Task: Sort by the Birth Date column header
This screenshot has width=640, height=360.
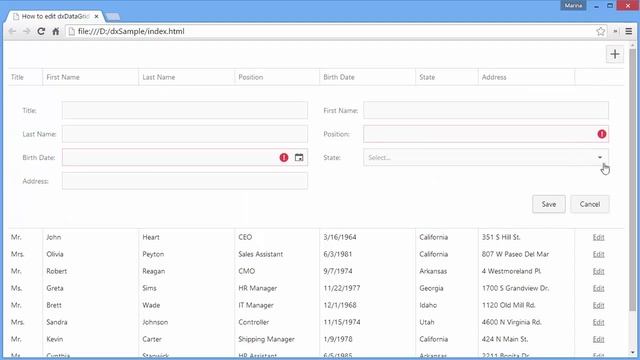Action: [x=367, y=77]
